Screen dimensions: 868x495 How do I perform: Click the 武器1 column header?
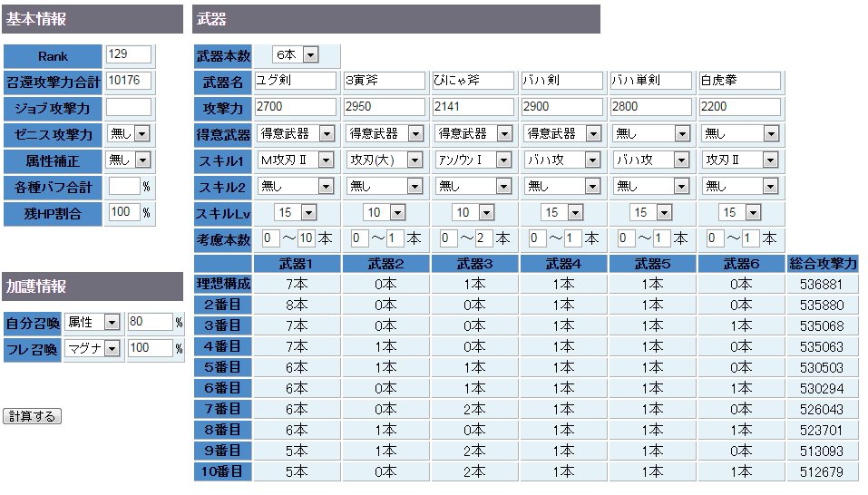point(297,264)
